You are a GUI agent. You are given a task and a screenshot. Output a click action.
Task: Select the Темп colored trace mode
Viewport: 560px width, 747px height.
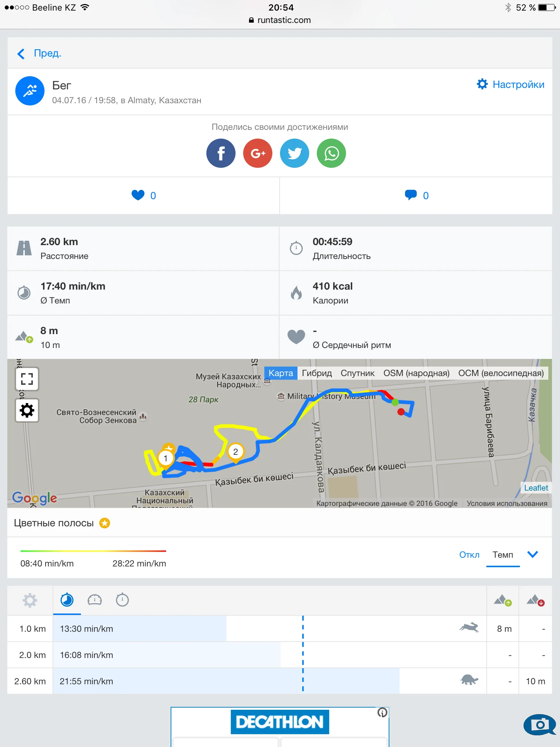(x=503, y=555)
